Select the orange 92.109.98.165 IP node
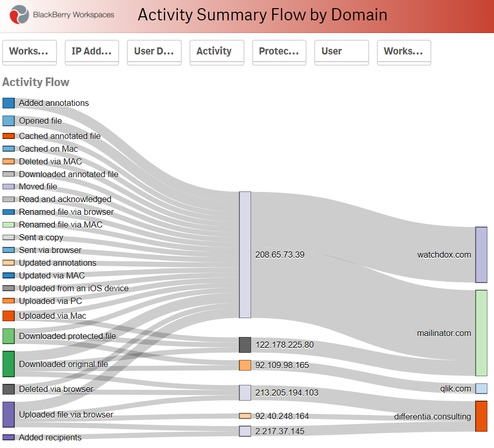494x448 pixels. coord(245,365)
